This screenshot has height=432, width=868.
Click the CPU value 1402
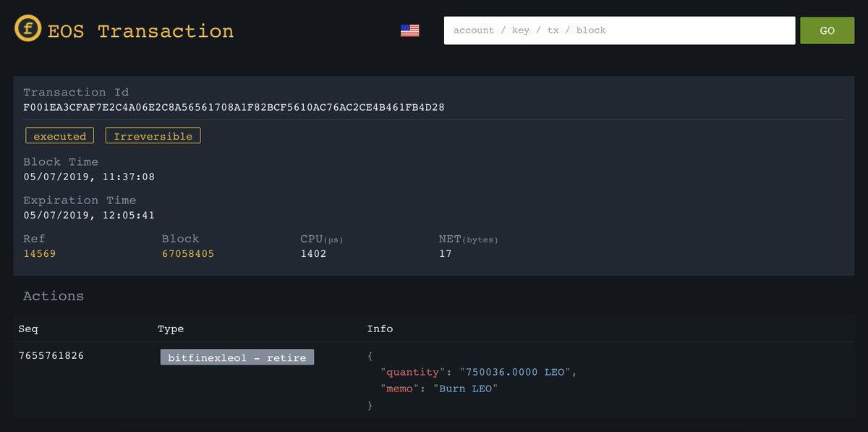313,254
